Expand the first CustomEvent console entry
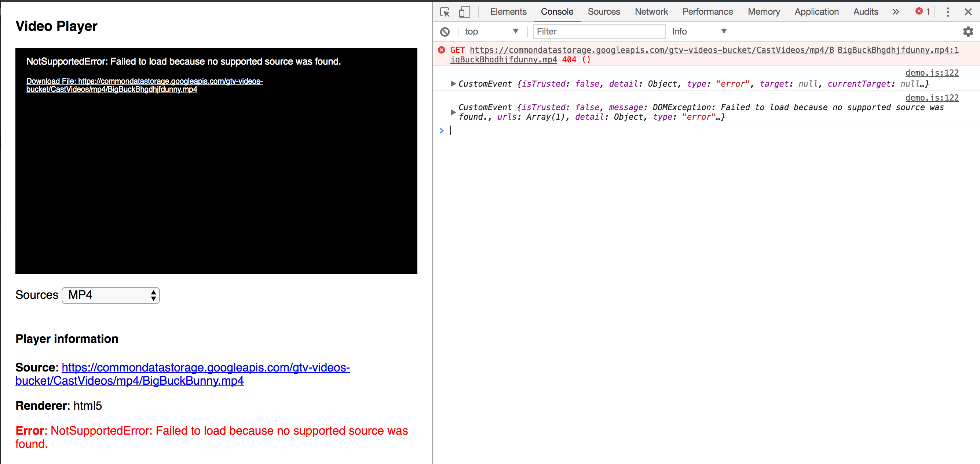 point(453,84)
